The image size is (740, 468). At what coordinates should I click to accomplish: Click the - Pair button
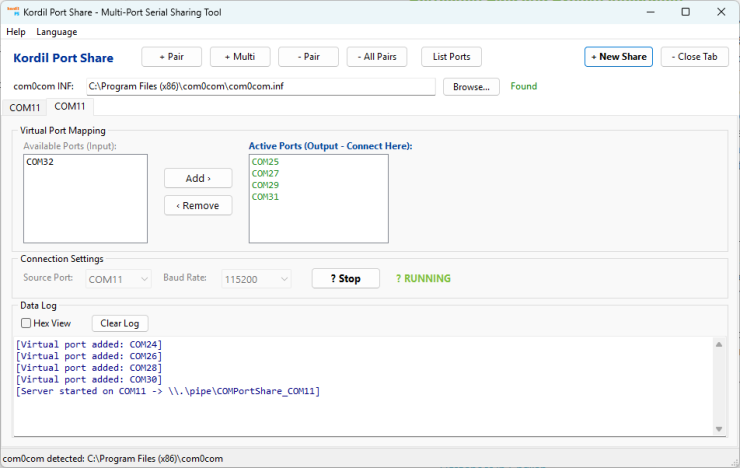[309, 57]
